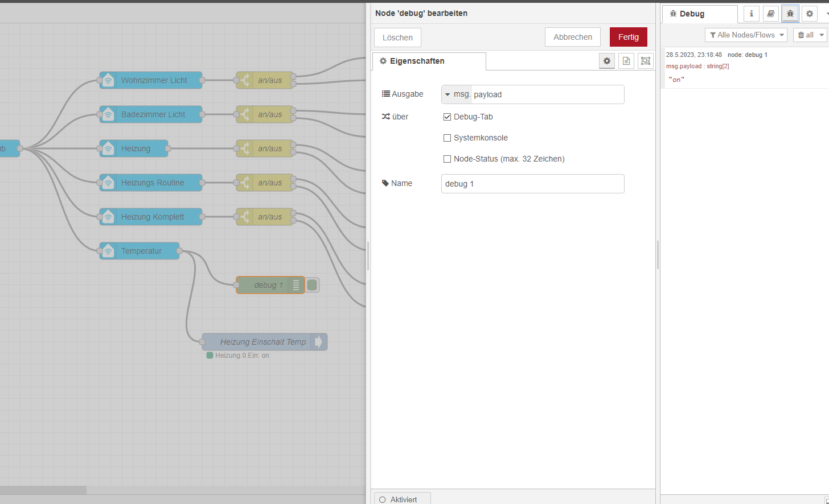829x504 pixels.
Task: Click into the Name field debug 1
Action: [532, 184]
